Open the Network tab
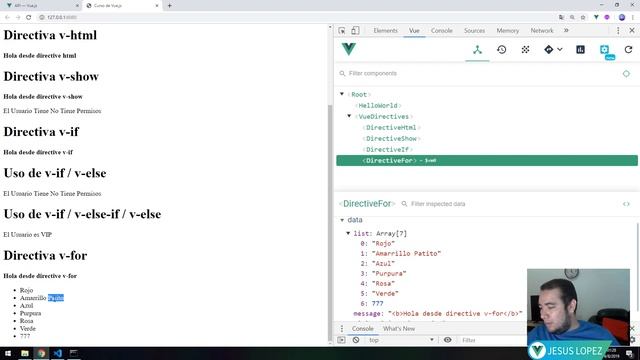This screenshot has width=640, height=360. tap(542, 31)
